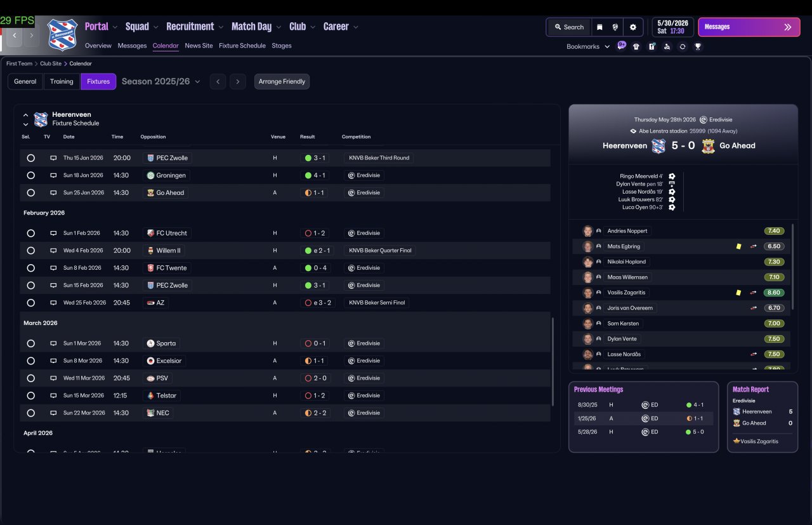Click the Heerenveen crest beside the 5 - 0 score
The height and width of the screenshot is (525, 812).
pos(658,145)
